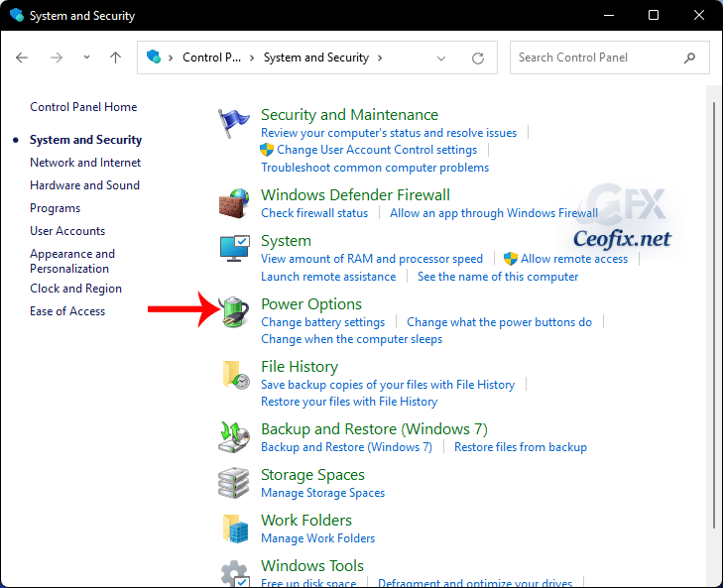Open the File History folder icon
The image size is (723, 588).
236,375
